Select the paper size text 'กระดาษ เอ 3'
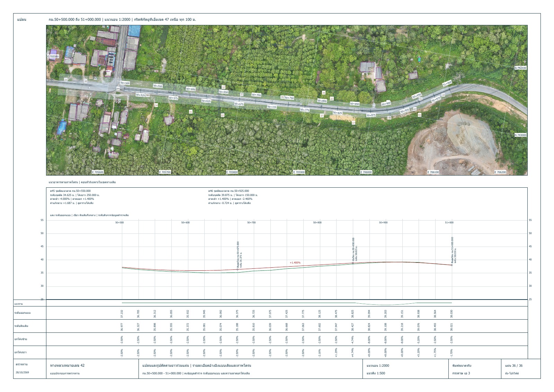Viewport: 554px width, 392px height. point(461,373)
